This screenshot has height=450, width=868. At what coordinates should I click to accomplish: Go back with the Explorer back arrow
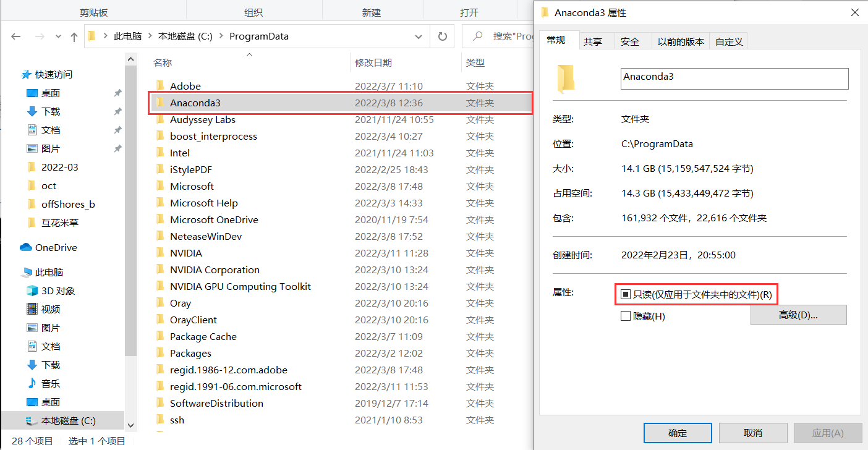point(16,36)
